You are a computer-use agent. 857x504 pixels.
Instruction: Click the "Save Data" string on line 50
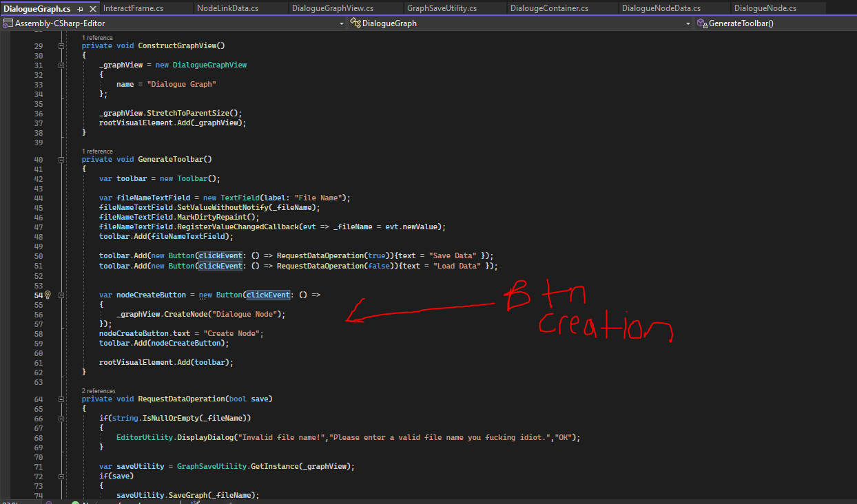[453, 255]
